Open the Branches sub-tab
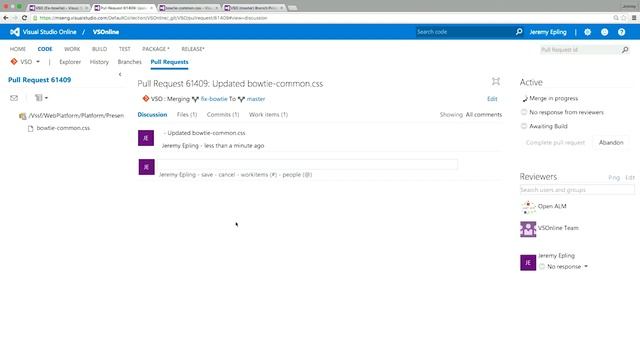Screen dimensions: 640x360 [x=129, y=62]
